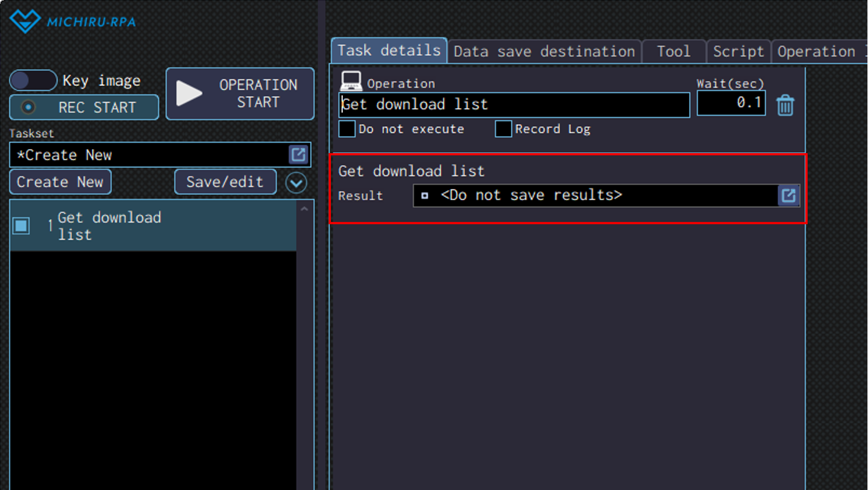Click the Operation computer icon

pos(351,81)
